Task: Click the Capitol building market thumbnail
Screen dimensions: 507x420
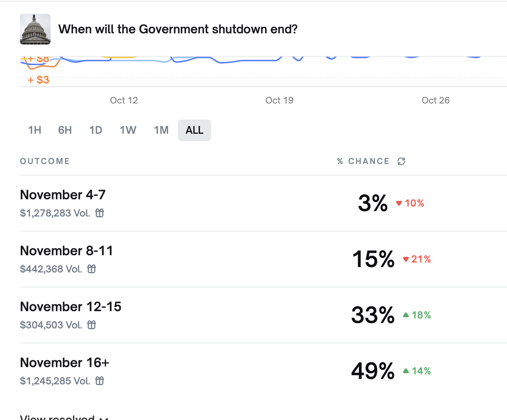Action: [35, 29]
